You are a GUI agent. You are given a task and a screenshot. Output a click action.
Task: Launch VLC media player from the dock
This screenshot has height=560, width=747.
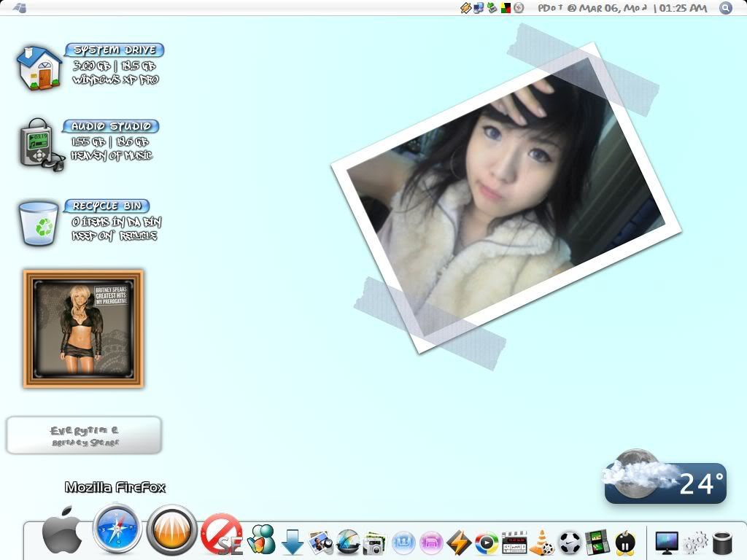(541, 542)
